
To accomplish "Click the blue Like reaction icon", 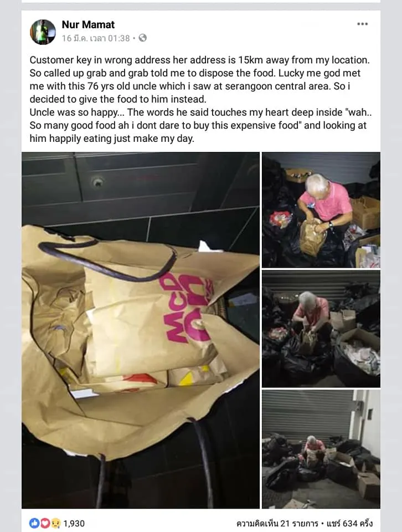I will point(34,524).
